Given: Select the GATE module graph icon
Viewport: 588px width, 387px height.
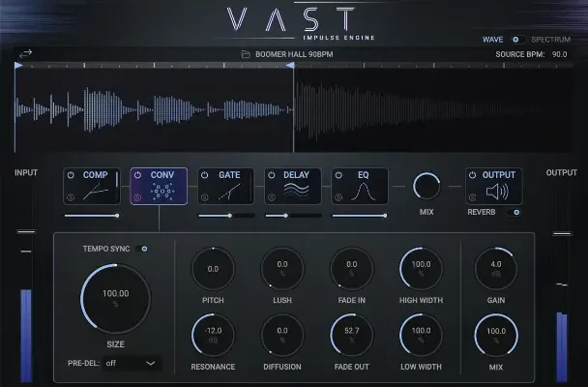Looking at the screenshot, I should pos(230,193).
